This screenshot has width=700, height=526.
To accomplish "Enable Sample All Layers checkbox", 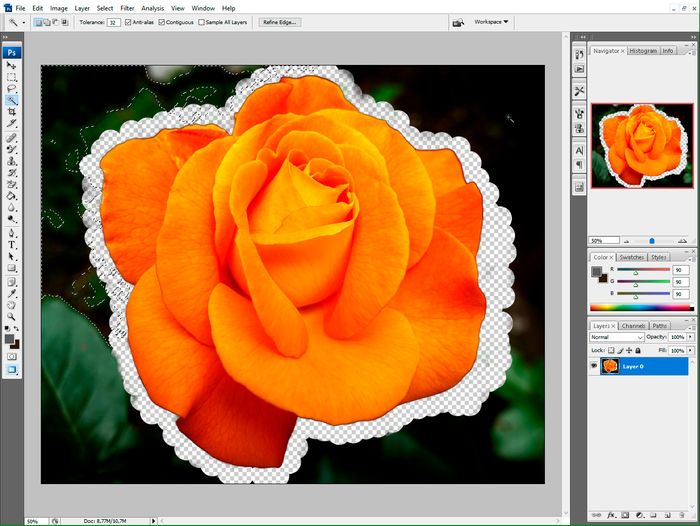I will click(x=202, y=21).
